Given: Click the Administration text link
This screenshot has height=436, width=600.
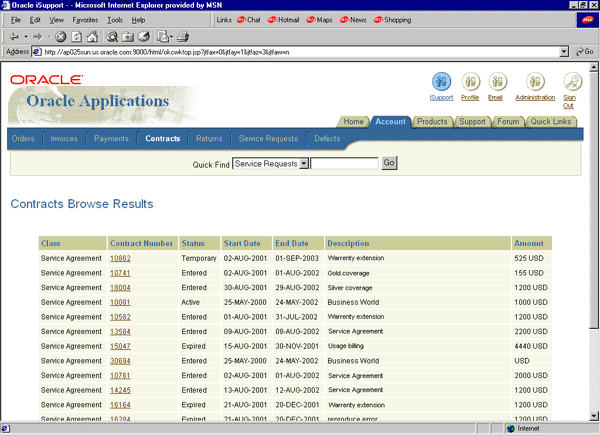Looking at the screenshot, I should pos(535,98).
